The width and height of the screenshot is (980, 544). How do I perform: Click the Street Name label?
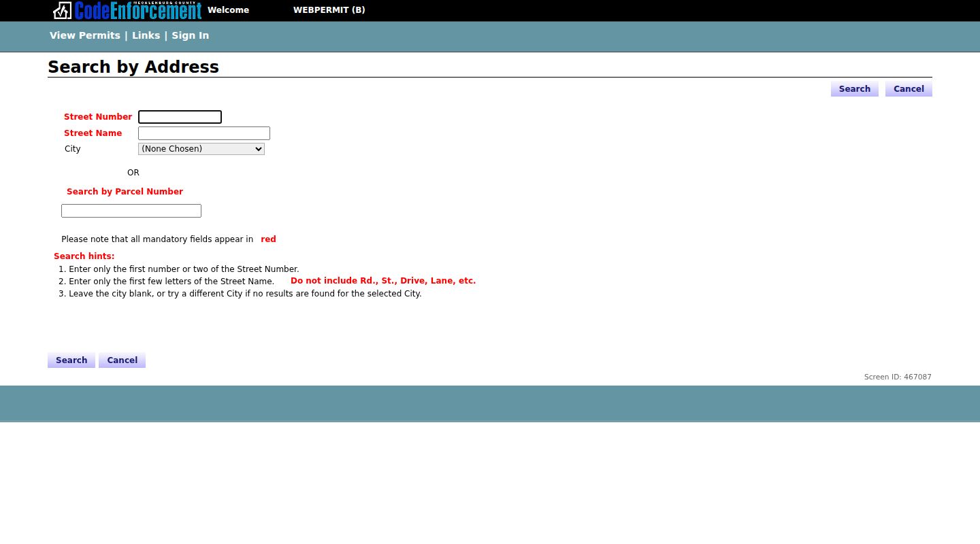[93, 133]
